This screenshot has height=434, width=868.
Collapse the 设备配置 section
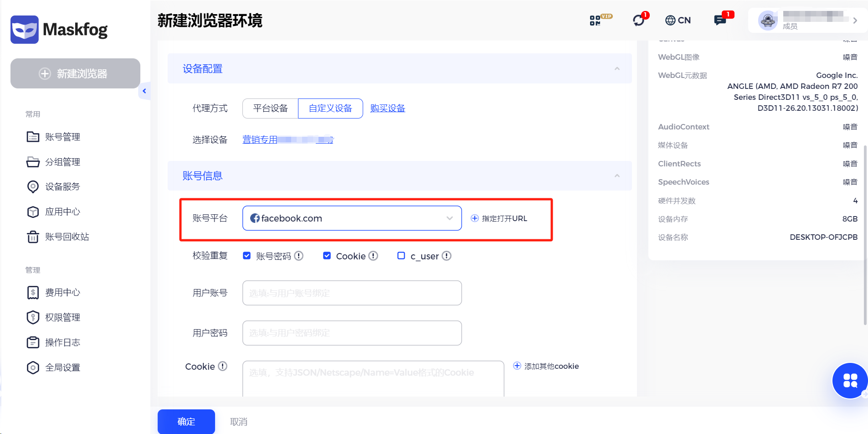[617, 69]
